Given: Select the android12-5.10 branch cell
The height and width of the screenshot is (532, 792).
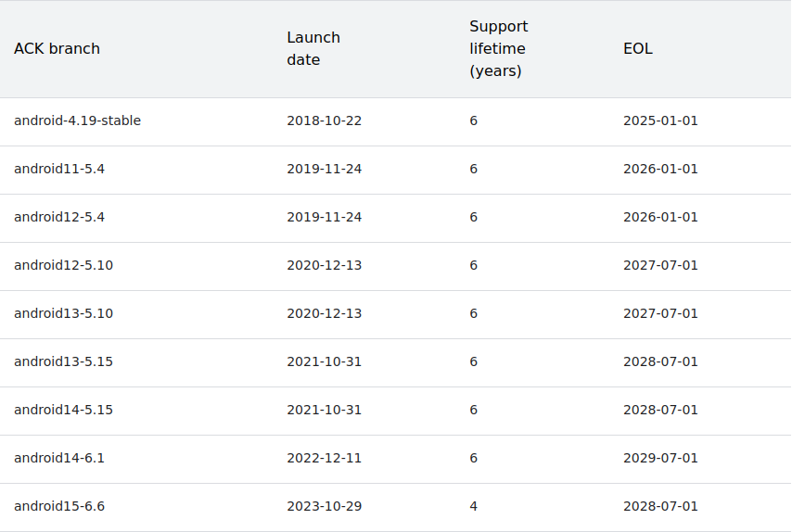Looking at the screenshot, I should pos(63,265).
